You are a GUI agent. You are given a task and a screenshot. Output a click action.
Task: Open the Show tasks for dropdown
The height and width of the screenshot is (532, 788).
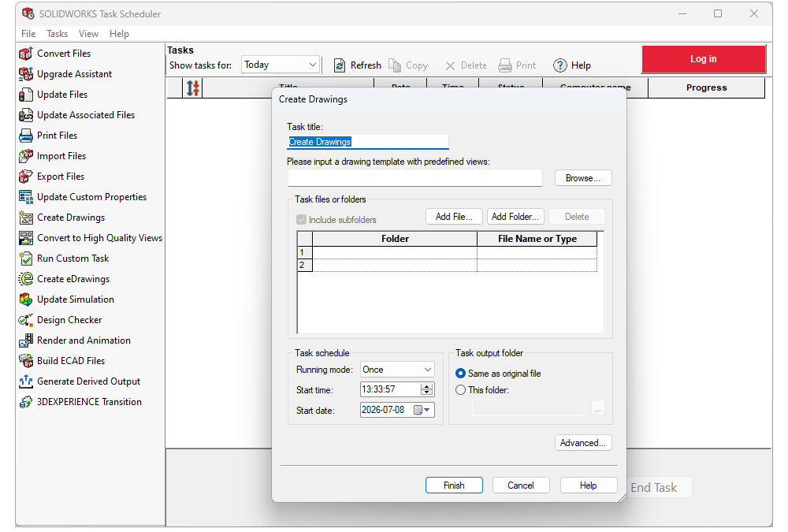click(281, 65)
